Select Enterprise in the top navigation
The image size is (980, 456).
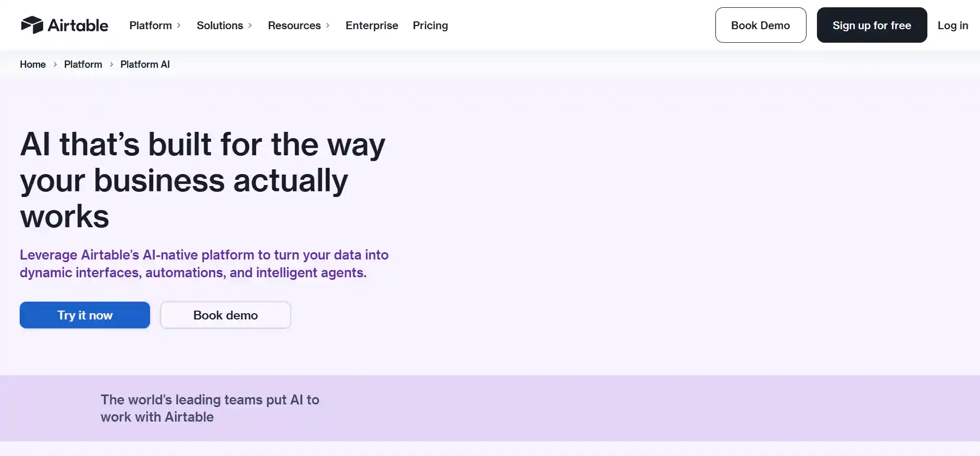(371, 25)
